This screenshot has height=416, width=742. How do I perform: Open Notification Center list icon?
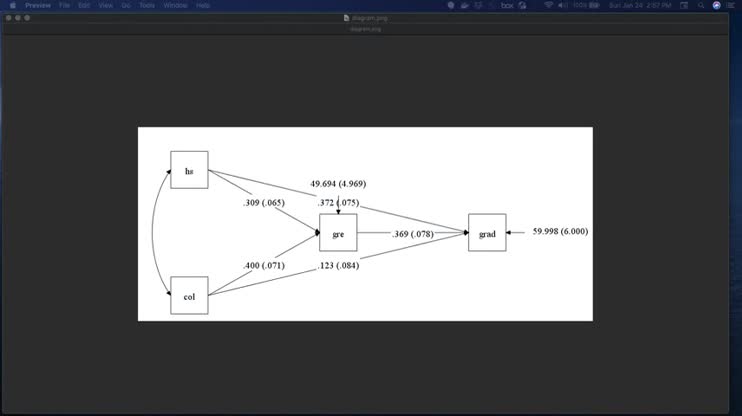coord(732,5)
